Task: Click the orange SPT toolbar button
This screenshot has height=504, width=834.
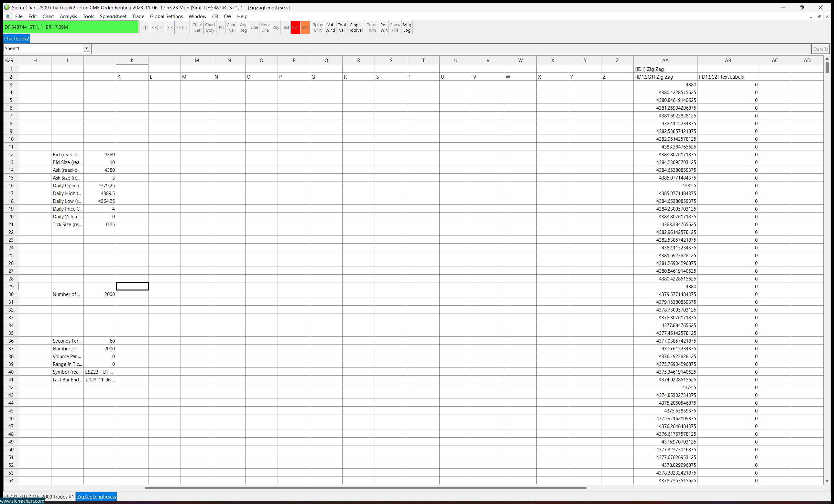Action: 305,27
